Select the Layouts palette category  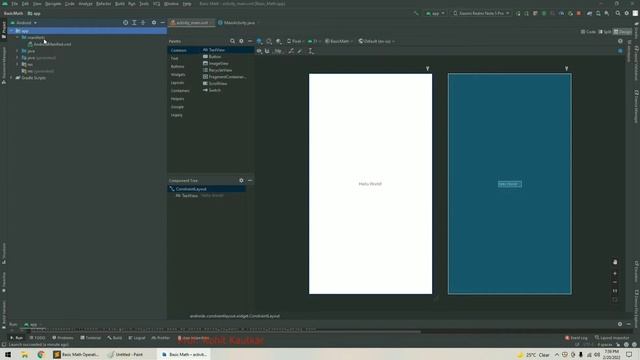coord(177,83)
